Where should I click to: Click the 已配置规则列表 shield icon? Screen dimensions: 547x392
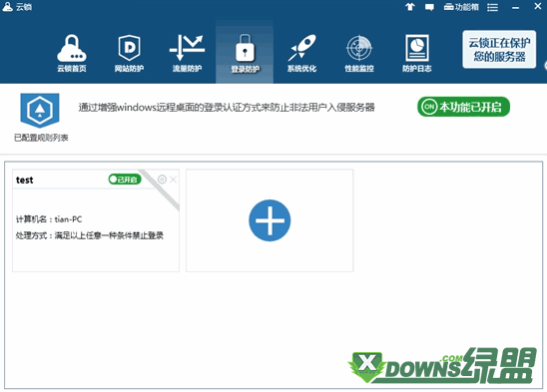(40, 111)
